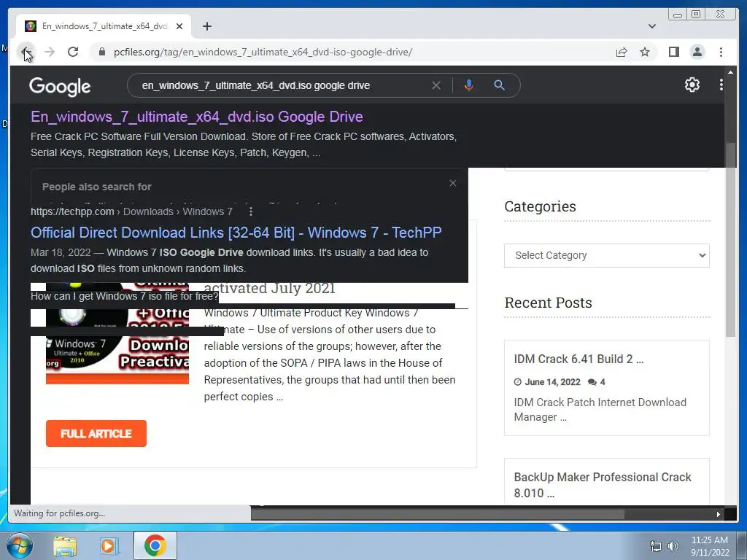Start voice search with the microphone icon
Viewport: 747px width, 560px height.
[x=469, y=85]
